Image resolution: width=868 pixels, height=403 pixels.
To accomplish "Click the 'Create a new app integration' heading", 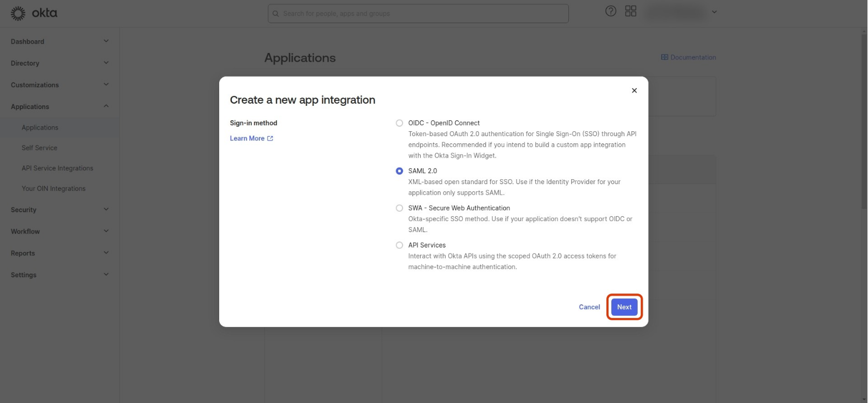I will coord(302,100).
